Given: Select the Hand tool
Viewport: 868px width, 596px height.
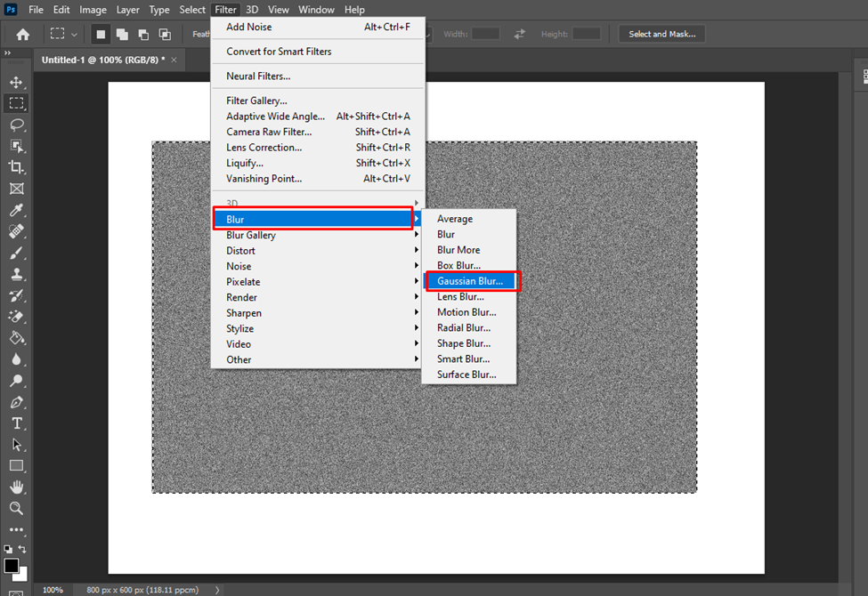Looking at the screenshot, I should [x=17, y=487].
